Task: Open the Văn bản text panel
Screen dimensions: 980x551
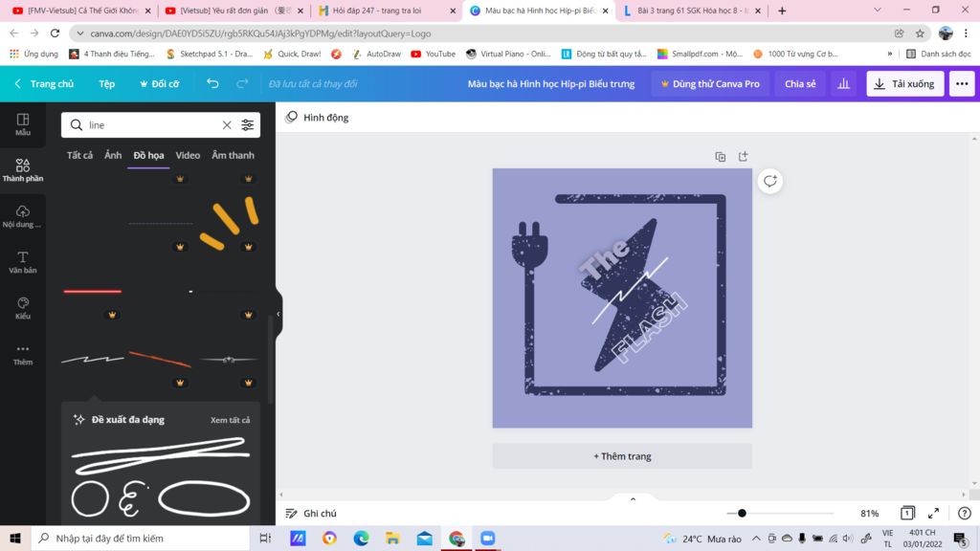Action: coord(23,262)
